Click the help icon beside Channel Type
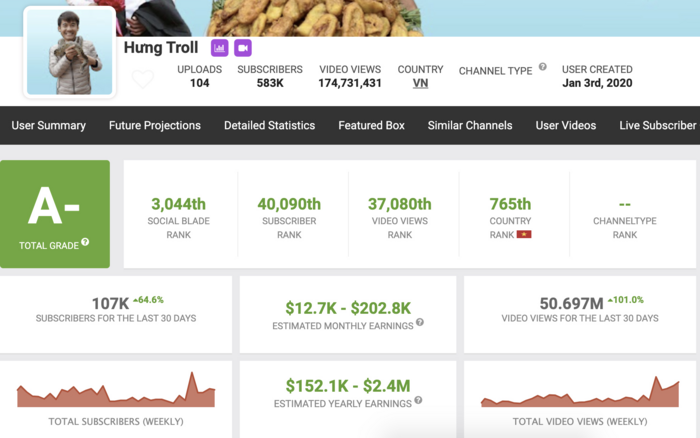This screenshot has width=700, height=438. [543, 67]
